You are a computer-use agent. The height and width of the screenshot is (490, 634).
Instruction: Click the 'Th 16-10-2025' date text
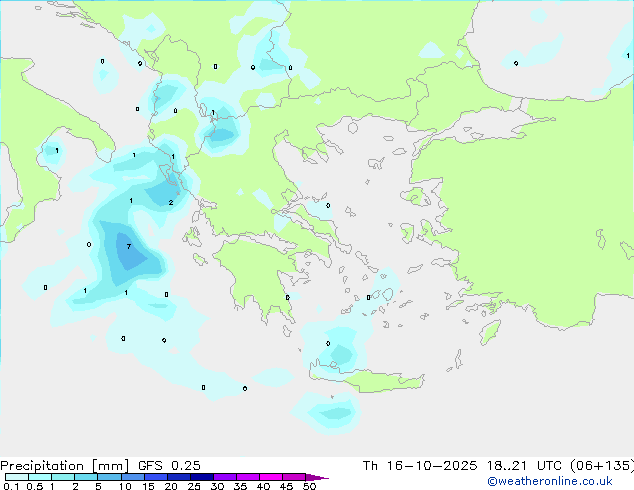coord(420,466)
